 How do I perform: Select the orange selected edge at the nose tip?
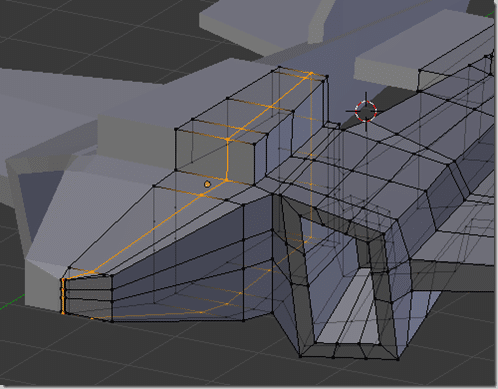63,296
